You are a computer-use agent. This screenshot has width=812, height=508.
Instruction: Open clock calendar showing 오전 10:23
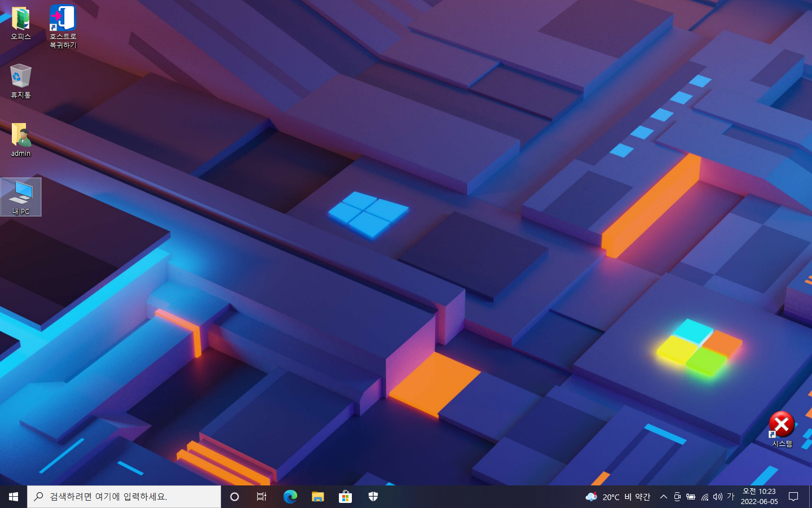(759, 497)
